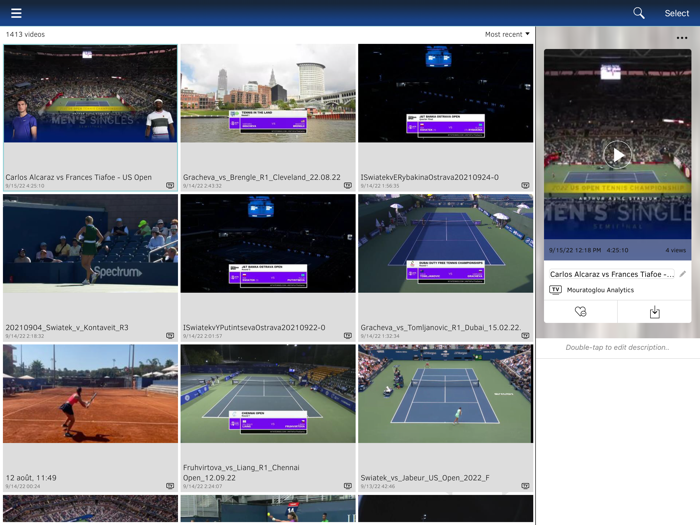Tap TV icon on Gracheva_vs_Brengle card

point(348,185)
